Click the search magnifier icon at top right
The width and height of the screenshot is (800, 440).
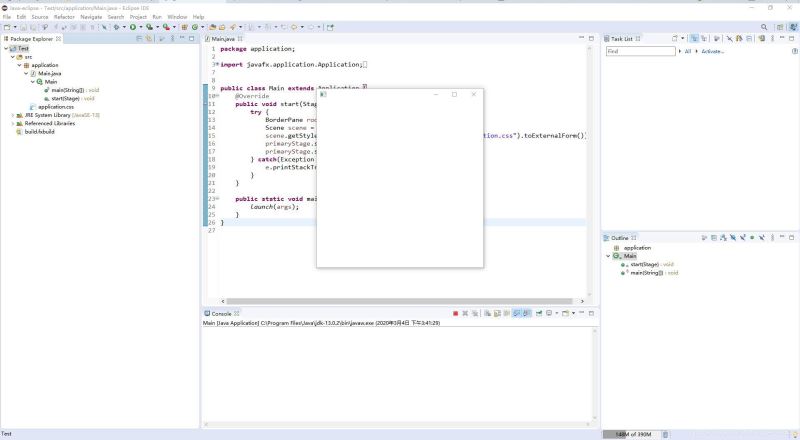pos(766,27)
